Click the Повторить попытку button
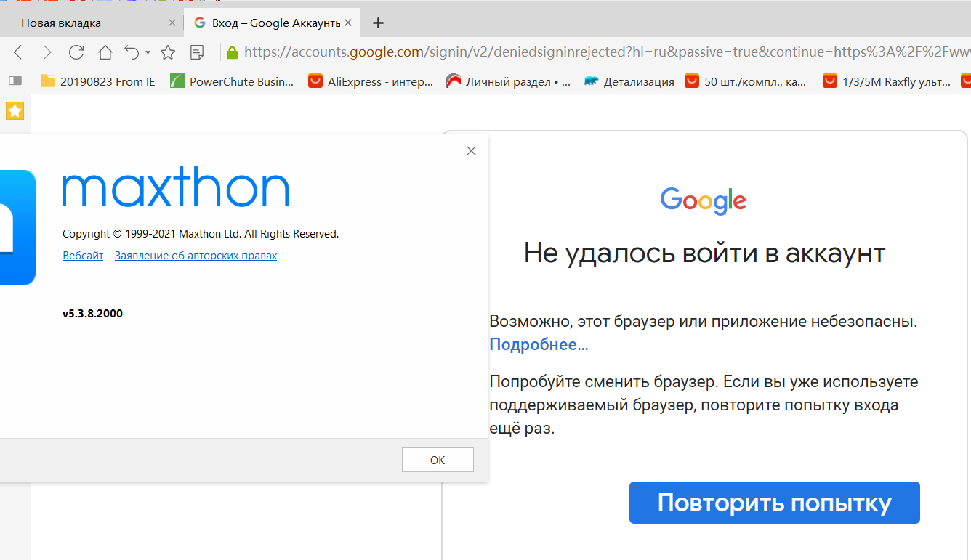This screenshot has width=971, height=560. point(775,503)
